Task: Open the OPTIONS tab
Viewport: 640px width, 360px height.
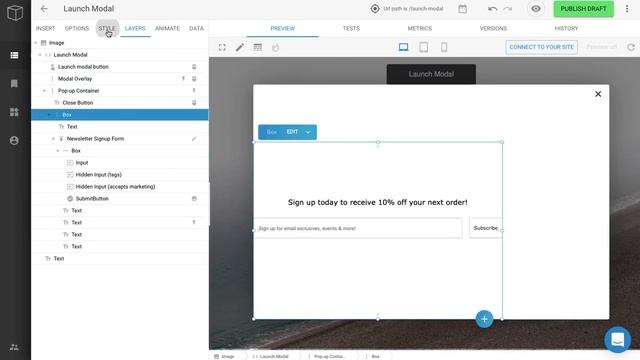Action: click(77, 28)
